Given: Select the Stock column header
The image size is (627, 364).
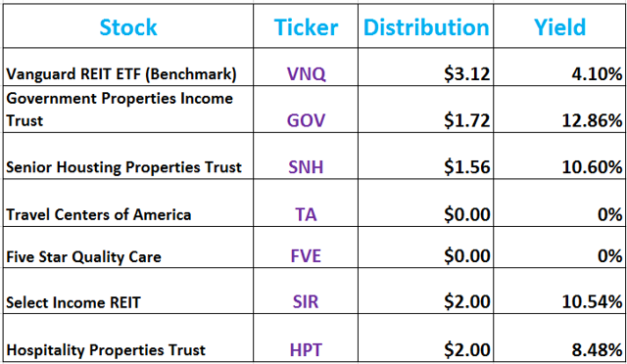Looking at the screenshot, I should [128, 26].
